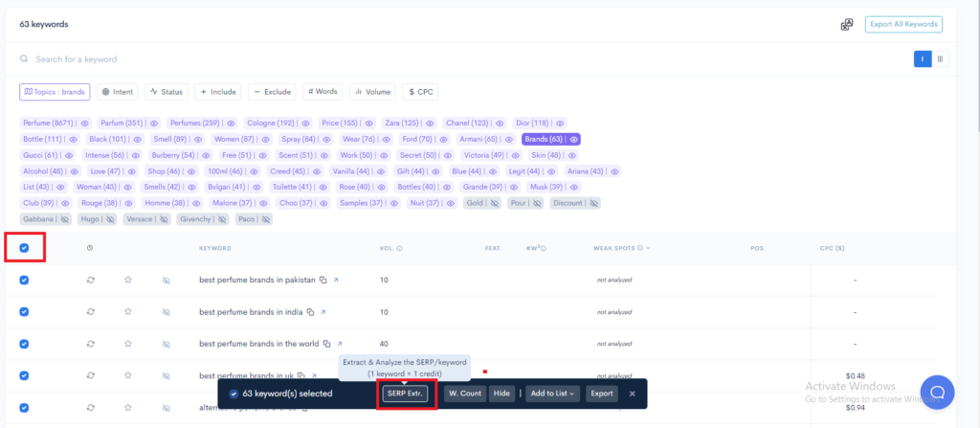Star the 'best perfume brands in the world' keyword
The height and width of the screenshot is (428, 980).
(128, 344)
